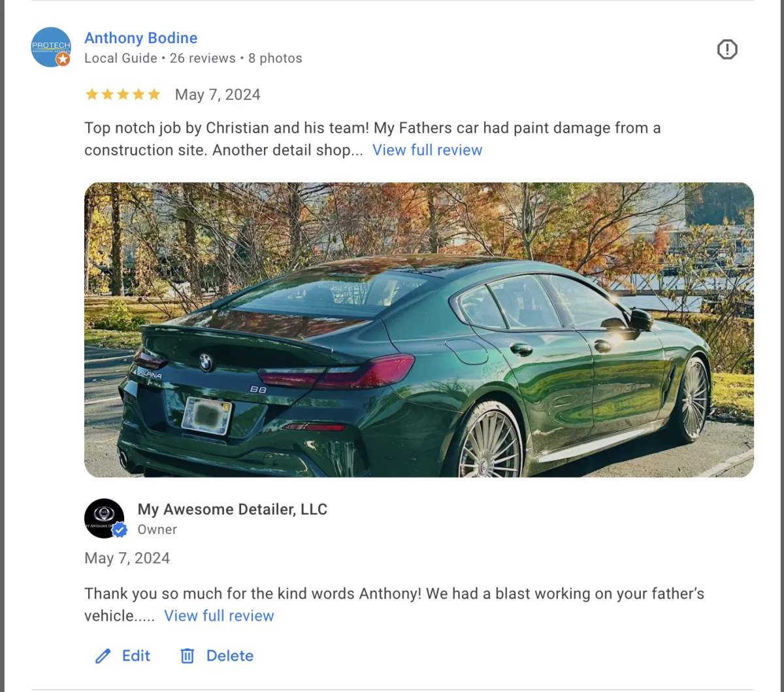
Task: Click the trash can Delete icon
Action: click(x=188, y=656)
